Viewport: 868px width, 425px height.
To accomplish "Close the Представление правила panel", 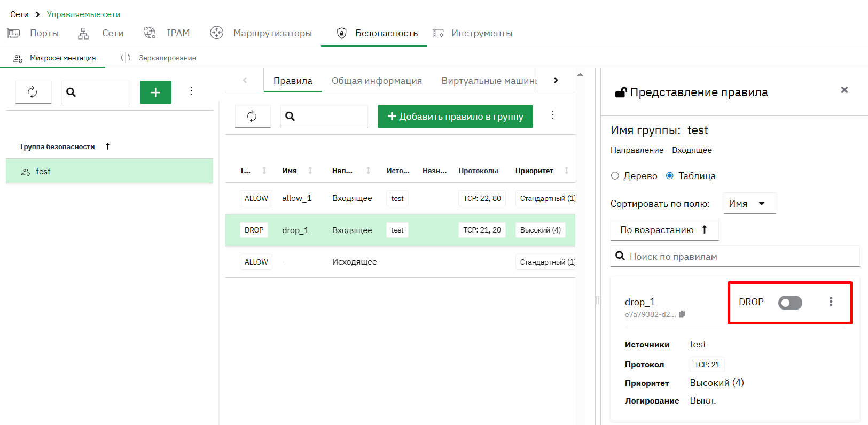I will (x=844, y=90).
